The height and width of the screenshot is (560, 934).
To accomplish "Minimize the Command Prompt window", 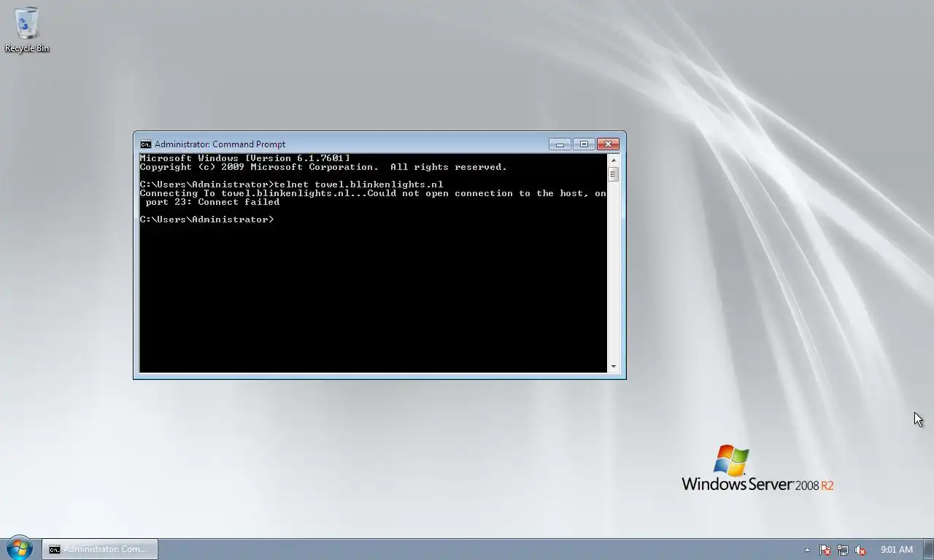I will 560,144.
